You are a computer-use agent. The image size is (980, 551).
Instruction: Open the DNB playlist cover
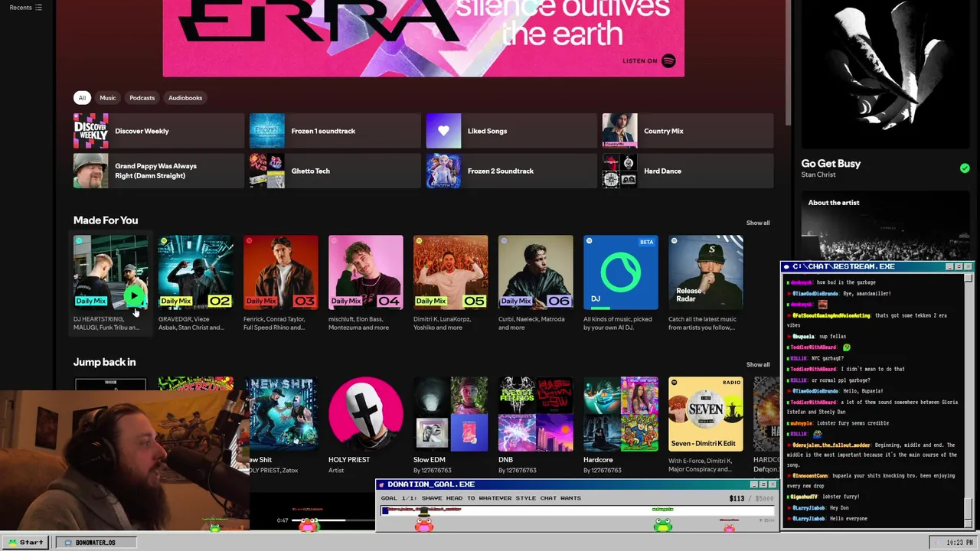click(535, 414)
